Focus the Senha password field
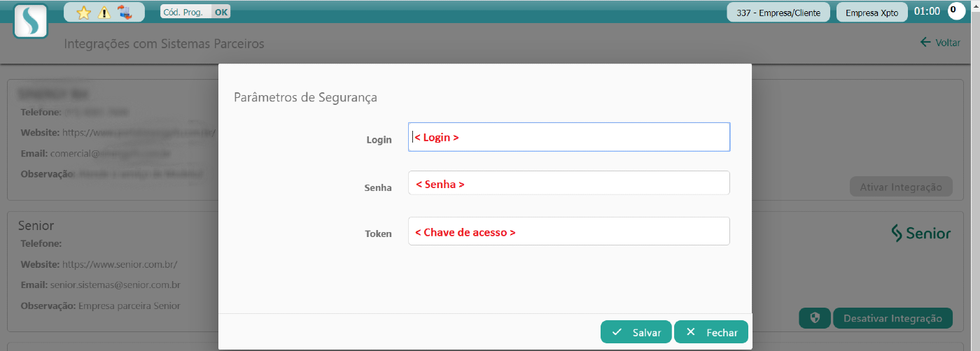 [568, 183]
